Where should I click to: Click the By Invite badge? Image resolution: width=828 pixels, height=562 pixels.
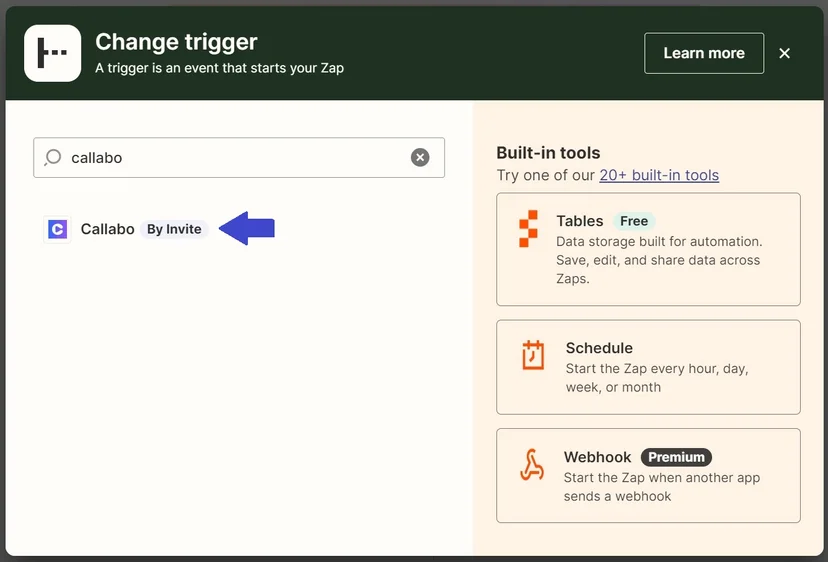tap(174, 229)
